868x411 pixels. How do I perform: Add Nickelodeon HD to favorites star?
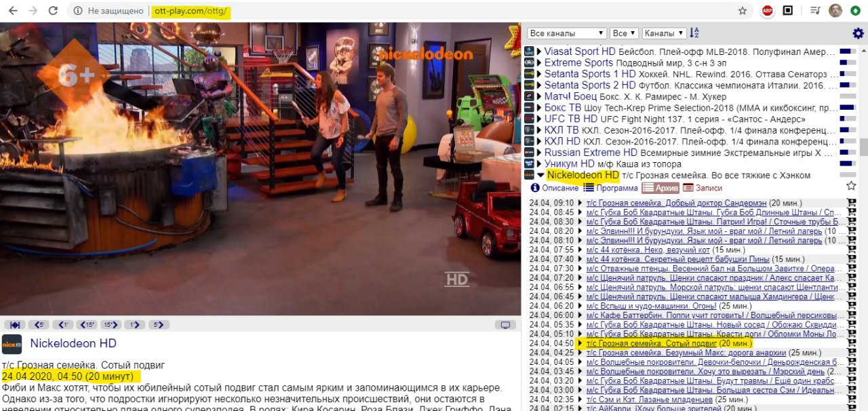tap(851, 186)
